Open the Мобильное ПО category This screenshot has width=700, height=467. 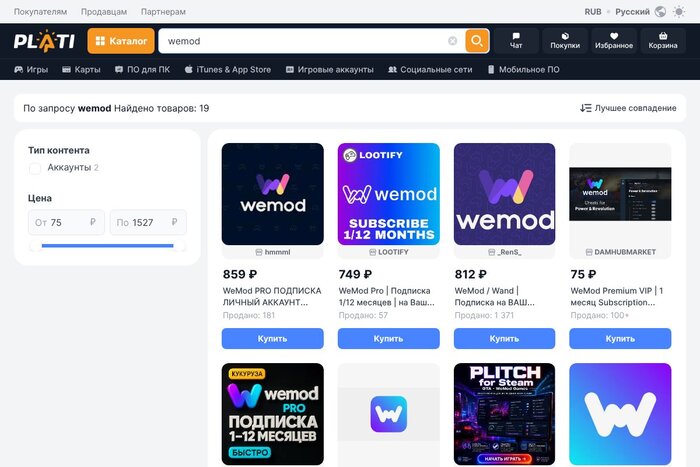(523, 70)
